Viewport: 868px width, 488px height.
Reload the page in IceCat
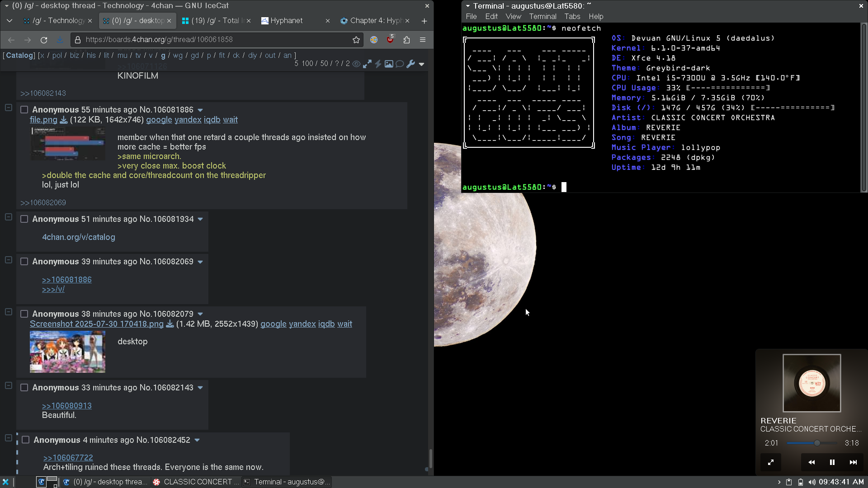(x=44, y=40)
